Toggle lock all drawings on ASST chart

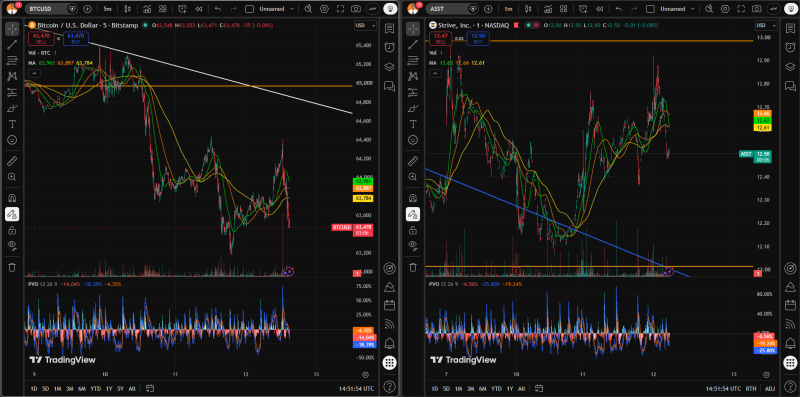(x=413, y=230)
